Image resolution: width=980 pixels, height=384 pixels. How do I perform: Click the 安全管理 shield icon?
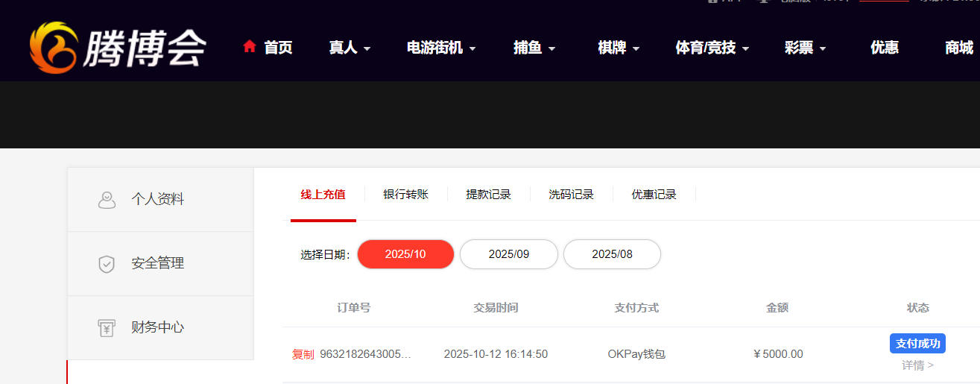coord(107,264)
